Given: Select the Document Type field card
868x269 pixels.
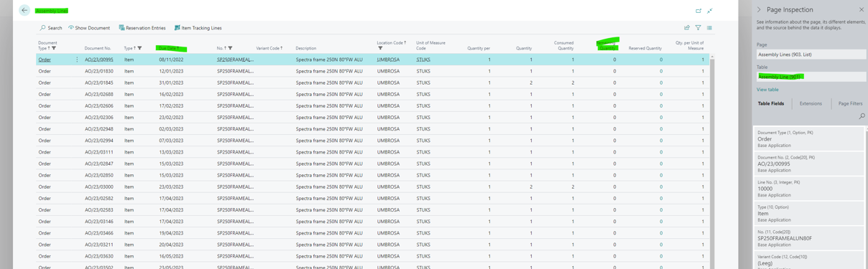Looking at the screenshot, I should [x=808, y=138].
